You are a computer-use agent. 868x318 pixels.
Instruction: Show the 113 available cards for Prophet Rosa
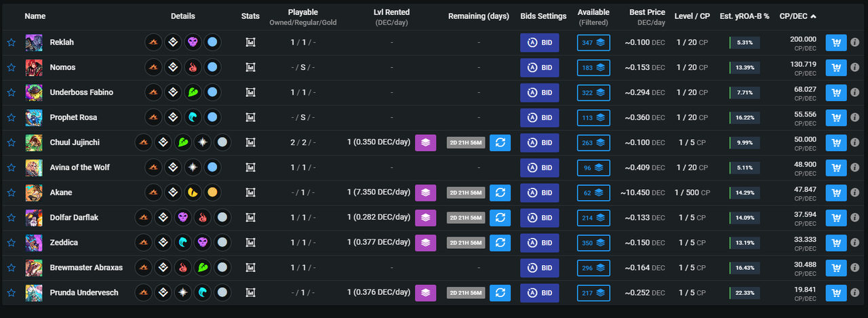coord(593,118)
